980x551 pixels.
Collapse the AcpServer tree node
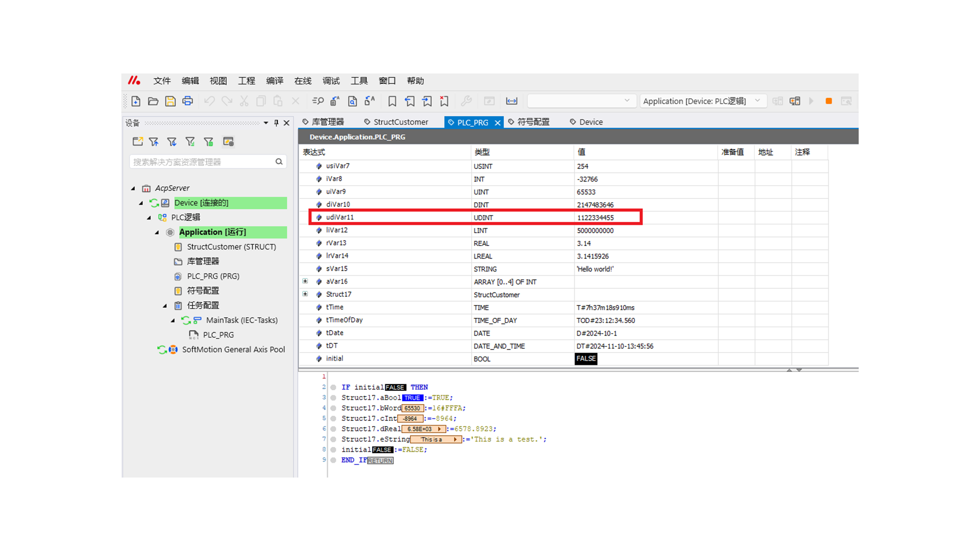coord(133,188)
